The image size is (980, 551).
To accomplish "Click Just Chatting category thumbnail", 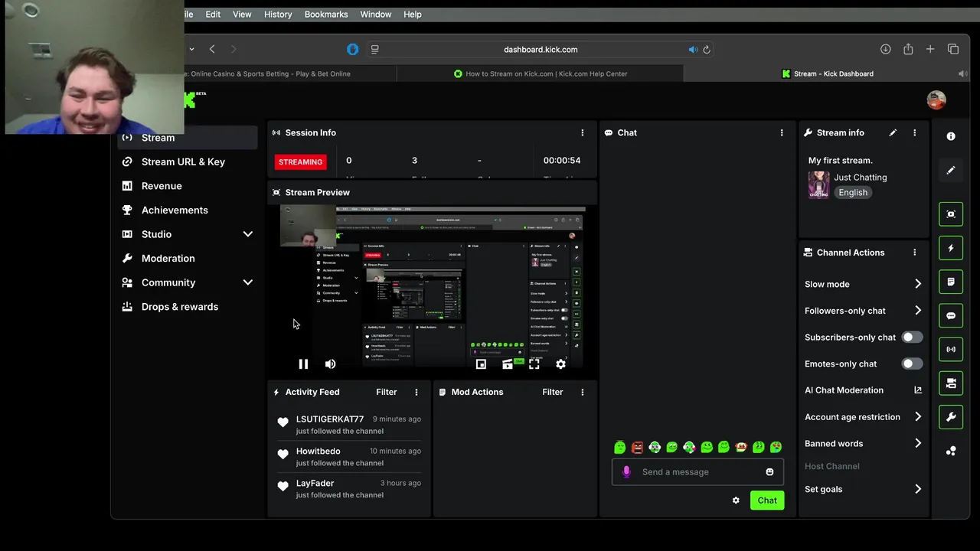I will (818, 184).
